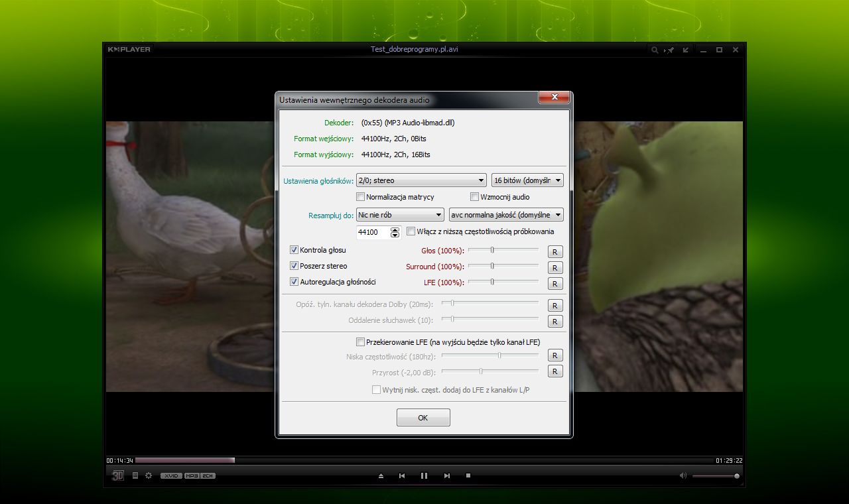This screenshot has height=504, width=849.
Task: Click the Ustawienia głośników label
Action: click(318, 181)
